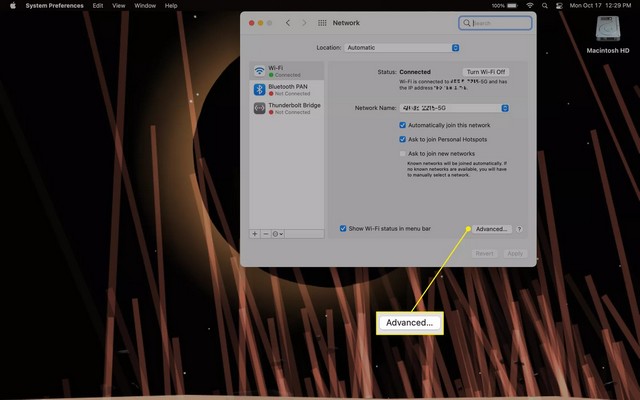640x400 pixels.
Task: Open Spotlight search in the menu bar
Action: [x=548, y=5]
